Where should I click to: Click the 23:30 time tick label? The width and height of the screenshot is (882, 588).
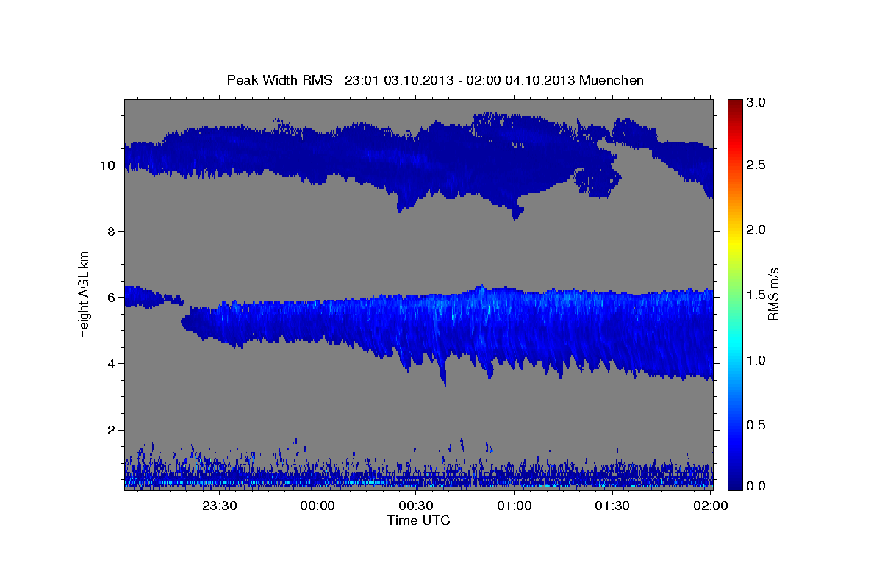click(x=220, y=506)
